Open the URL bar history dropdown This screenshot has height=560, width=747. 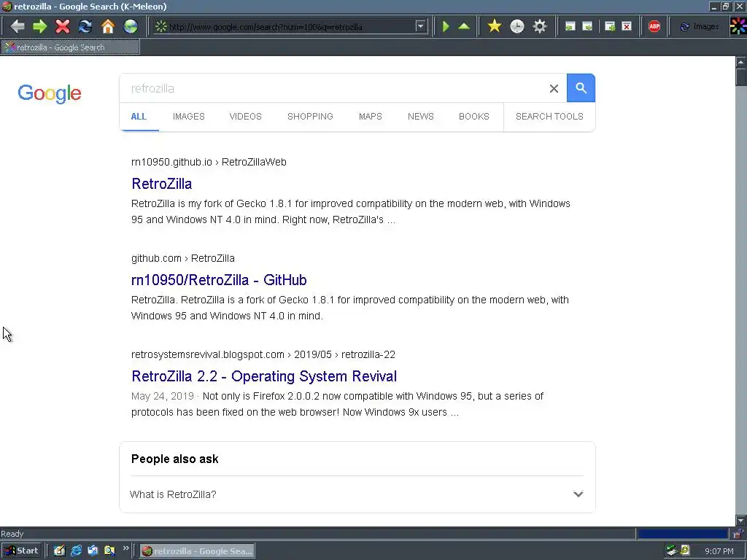tap(420, 26)
